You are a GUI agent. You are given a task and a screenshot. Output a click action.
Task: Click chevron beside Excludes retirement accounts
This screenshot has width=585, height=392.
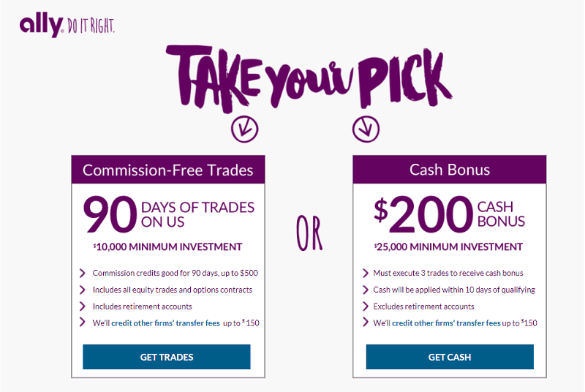[365, 306]
